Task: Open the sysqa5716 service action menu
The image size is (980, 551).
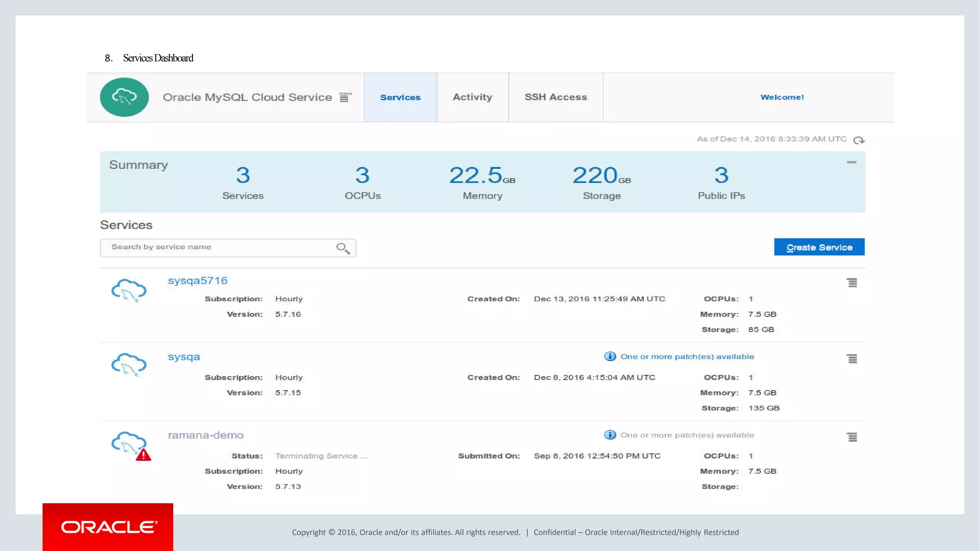Action: click(852, 283)
